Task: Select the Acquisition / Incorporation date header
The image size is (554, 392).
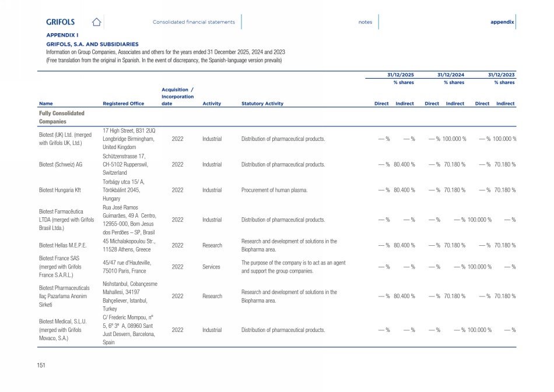Action: (x=177, y=97)
